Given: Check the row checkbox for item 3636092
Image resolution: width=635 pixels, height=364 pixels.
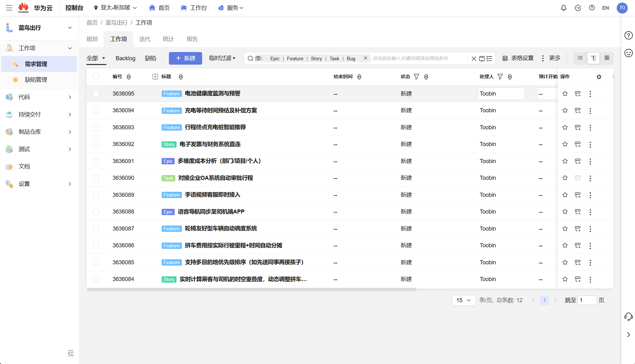Looking at the screenshot, I should (x=96, y=144).
